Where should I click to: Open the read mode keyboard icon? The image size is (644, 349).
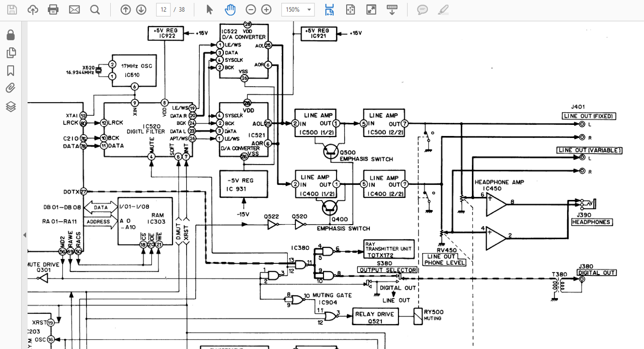click(392, 10)
